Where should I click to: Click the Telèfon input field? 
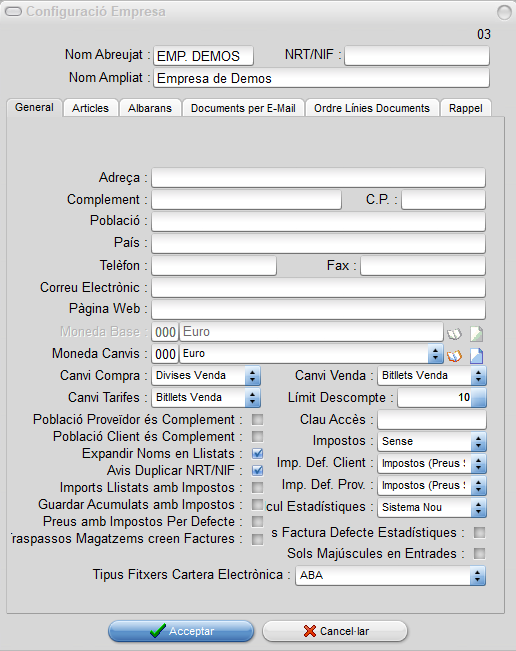(214, 266)
